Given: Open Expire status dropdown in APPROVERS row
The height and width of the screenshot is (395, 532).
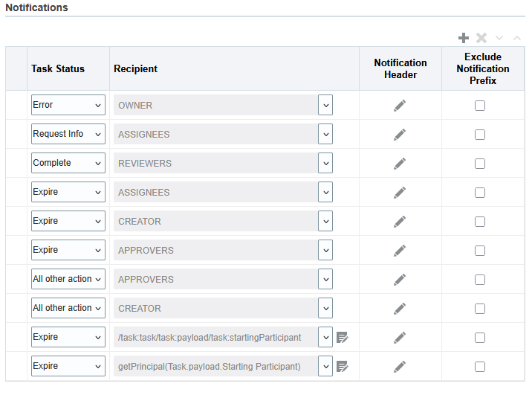Looking at the screenshot, I should tap(68, 250).
